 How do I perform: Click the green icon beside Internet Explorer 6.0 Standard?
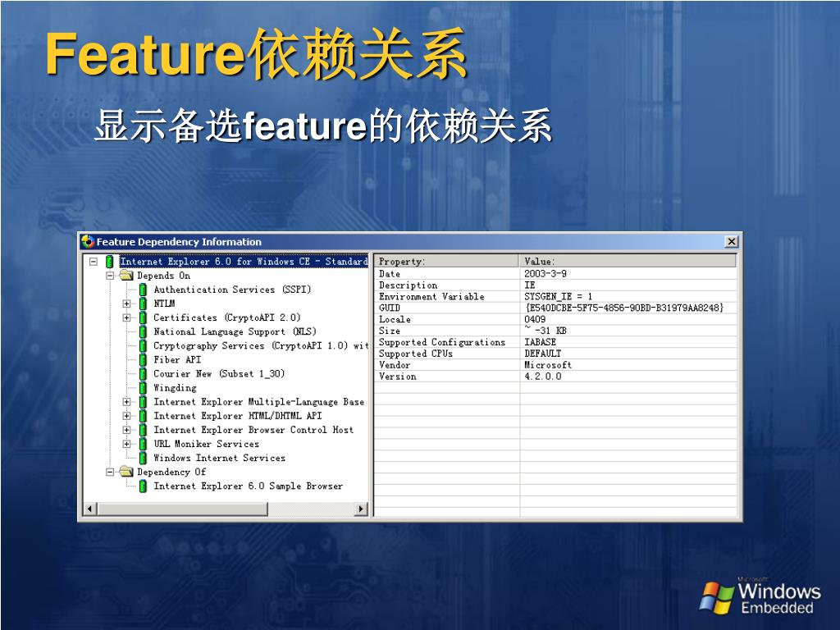pos(109,262)
